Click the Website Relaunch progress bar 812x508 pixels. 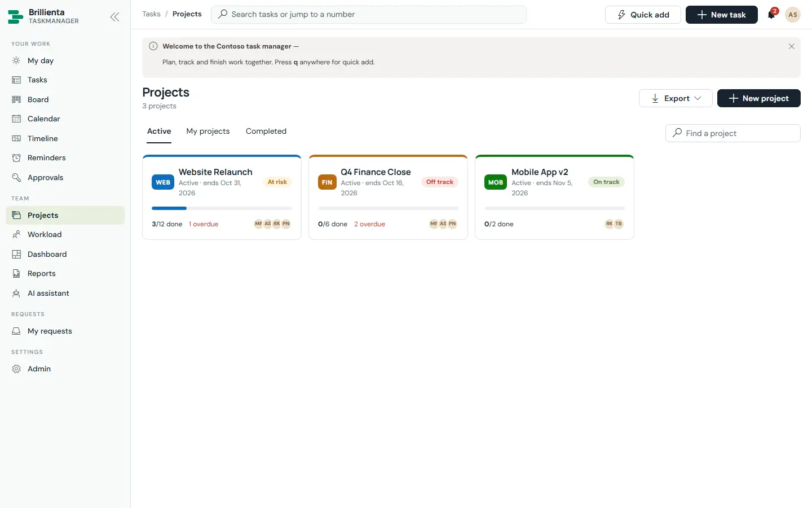(222, 208)
